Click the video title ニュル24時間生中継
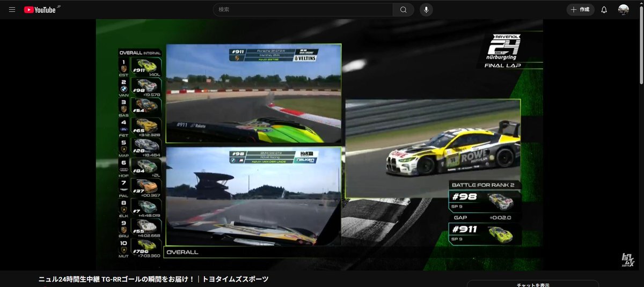644x287 pixels. pyautogui.click(x=153, y=279)
